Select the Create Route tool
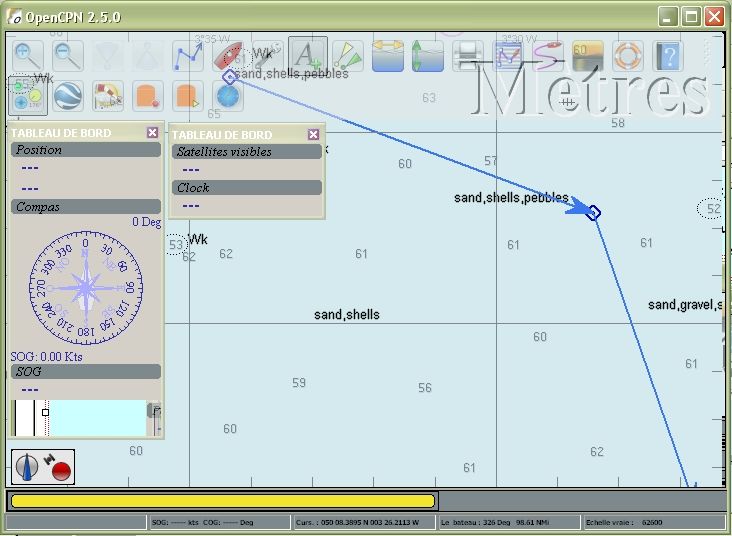The height and width of the screenshot is (536, 732). tap(188, 56)
